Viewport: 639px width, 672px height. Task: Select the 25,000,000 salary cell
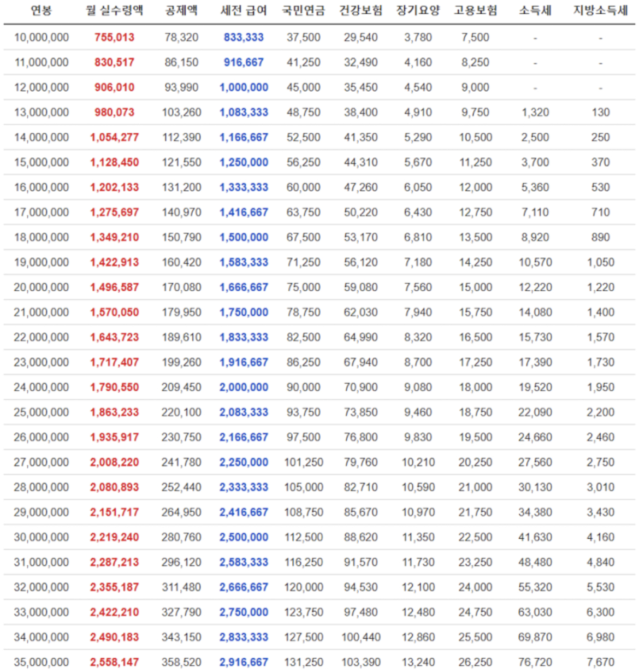pos(42,412)
